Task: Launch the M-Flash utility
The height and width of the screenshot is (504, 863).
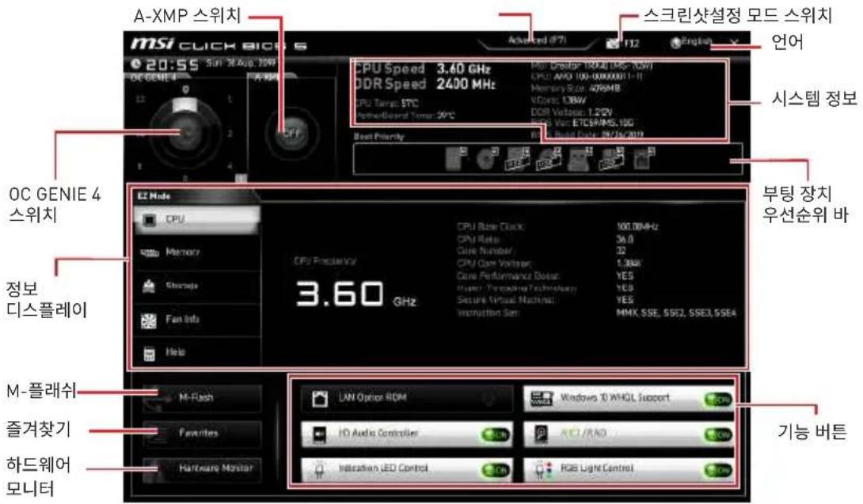Action: tap(201, 398)
